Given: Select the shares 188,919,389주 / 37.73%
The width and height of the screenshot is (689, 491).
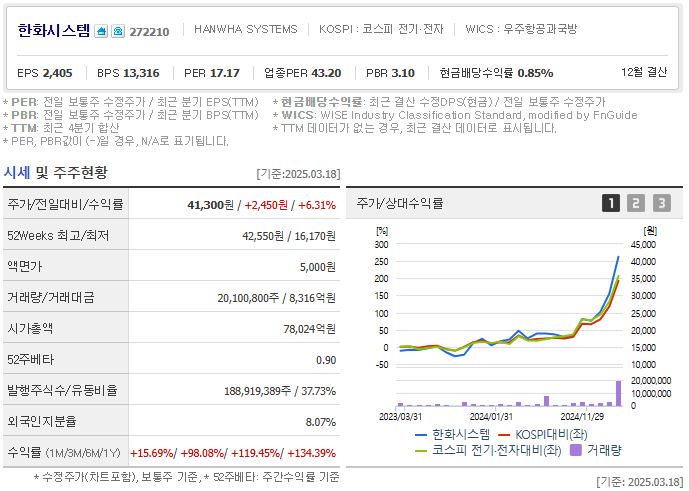Looking at the screenshot, I should (280, 391).
